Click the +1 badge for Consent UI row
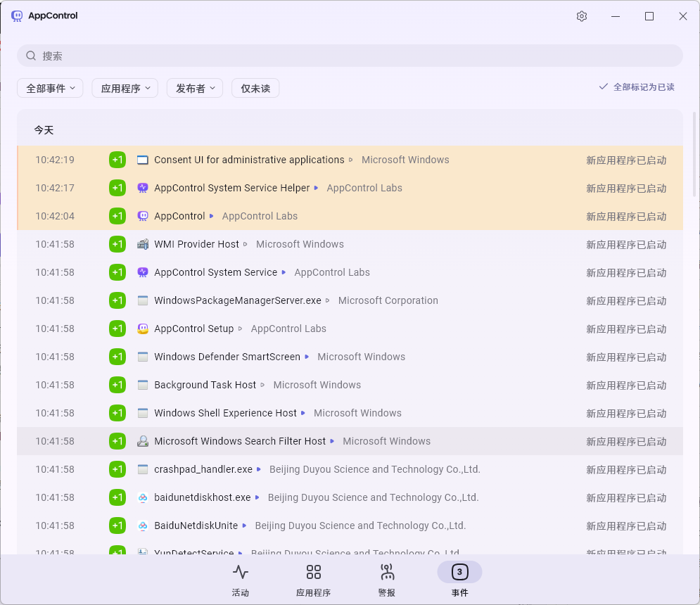Screen dimensions: 700x605 (117, 160)
